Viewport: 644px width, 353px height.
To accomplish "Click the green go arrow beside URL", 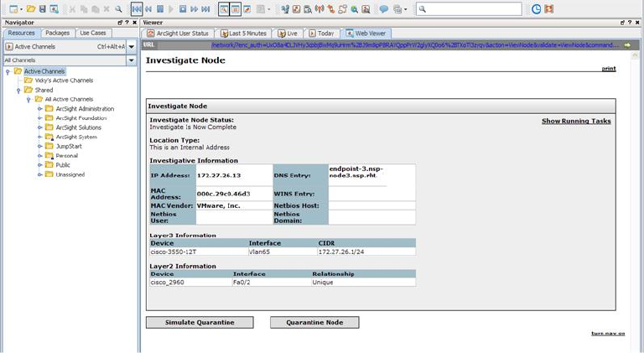I will click(626, 44).
